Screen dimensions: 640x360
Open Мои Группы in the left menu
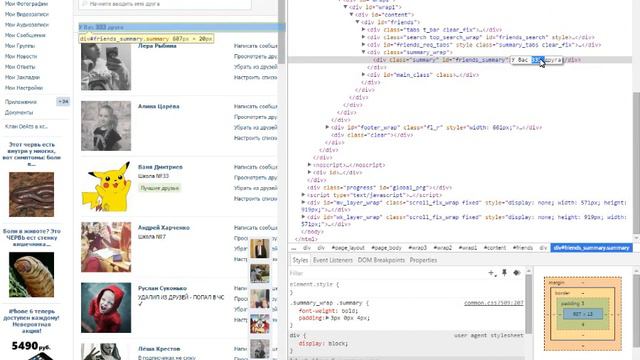20,46
